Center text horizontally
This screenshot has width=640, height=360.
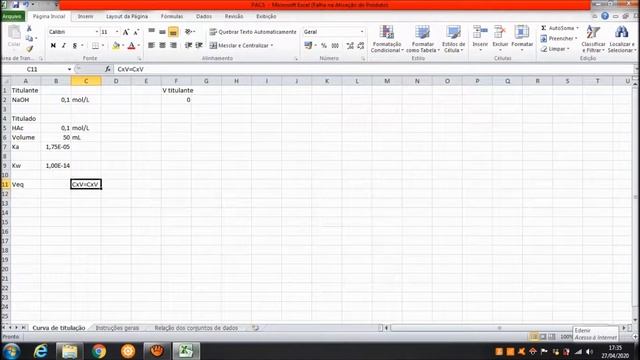coord(162,45)
